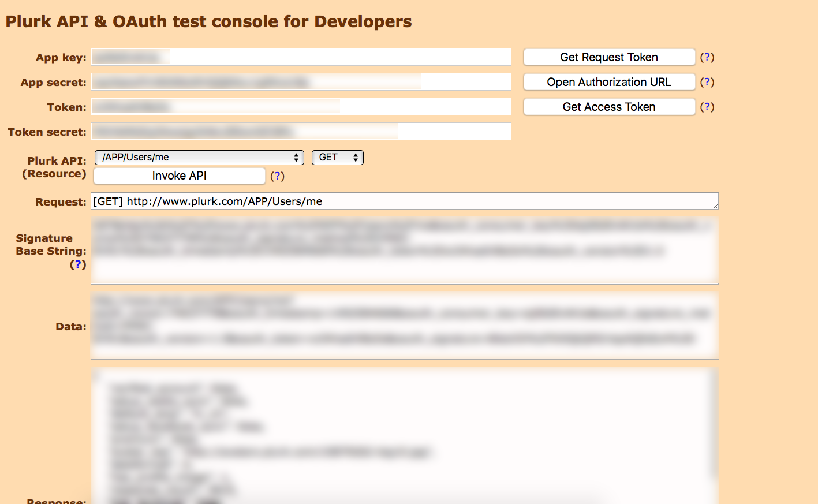Open help link under Signature Base String
818x504 pixels.
(x=78, y=264)
